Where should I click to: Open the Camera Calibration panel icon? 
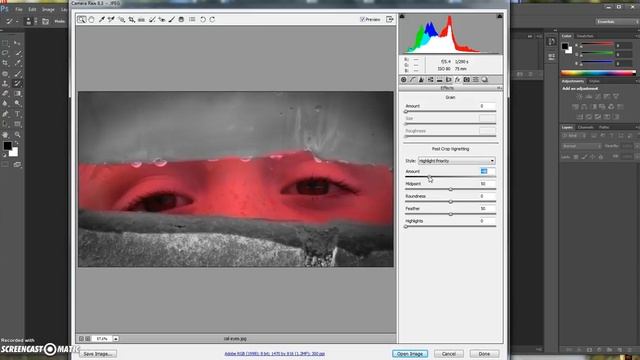click(467, 80)
